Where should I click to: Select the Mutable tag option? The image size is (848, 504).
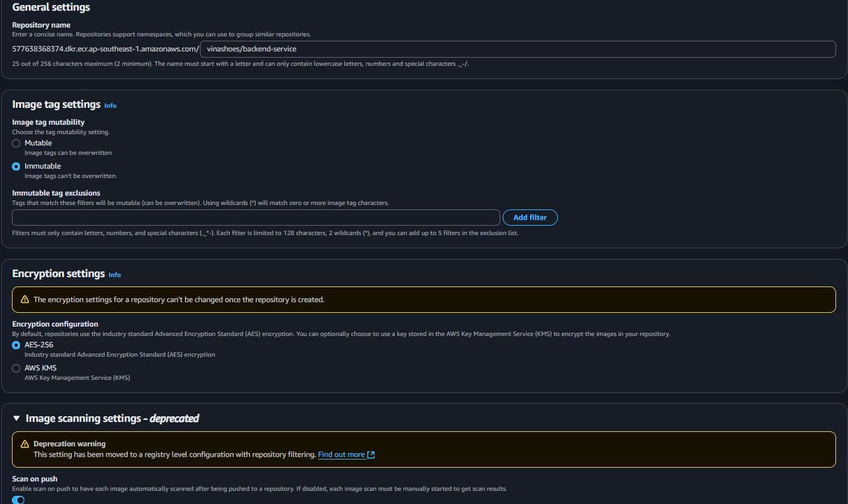(x=16, y=144)
